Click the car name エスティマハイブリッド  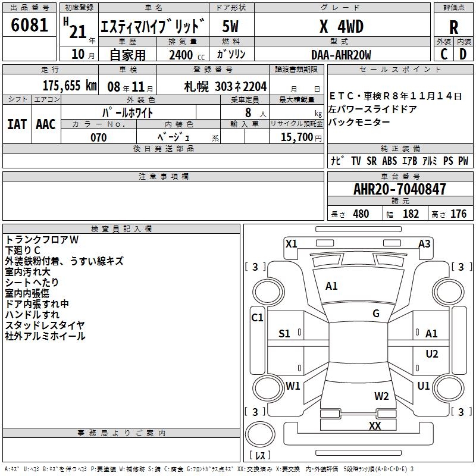(x=152, y=26)
